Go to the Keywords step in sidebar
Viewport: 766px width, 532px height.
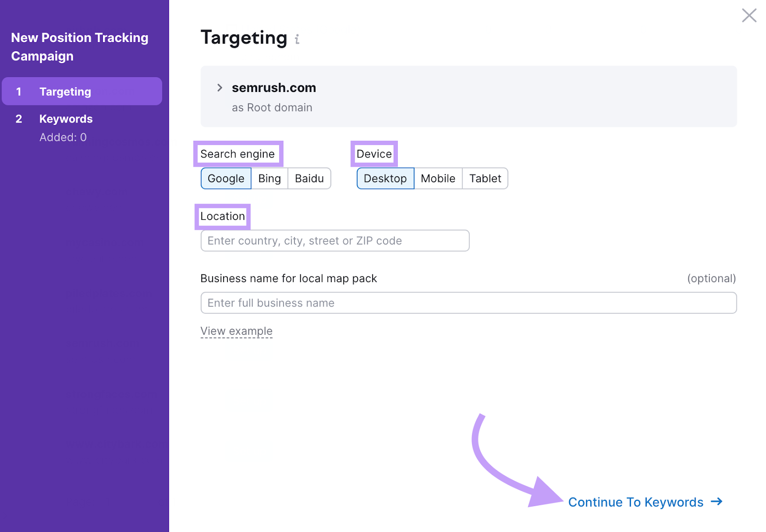pyautogui.click(x=66, y=119)
